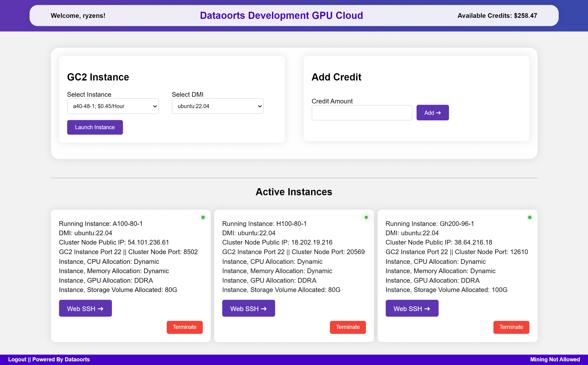Click the Dataoorts Development GPU Cloud title
This screenshot has height=365, width=588.
(x=281, y=15)
